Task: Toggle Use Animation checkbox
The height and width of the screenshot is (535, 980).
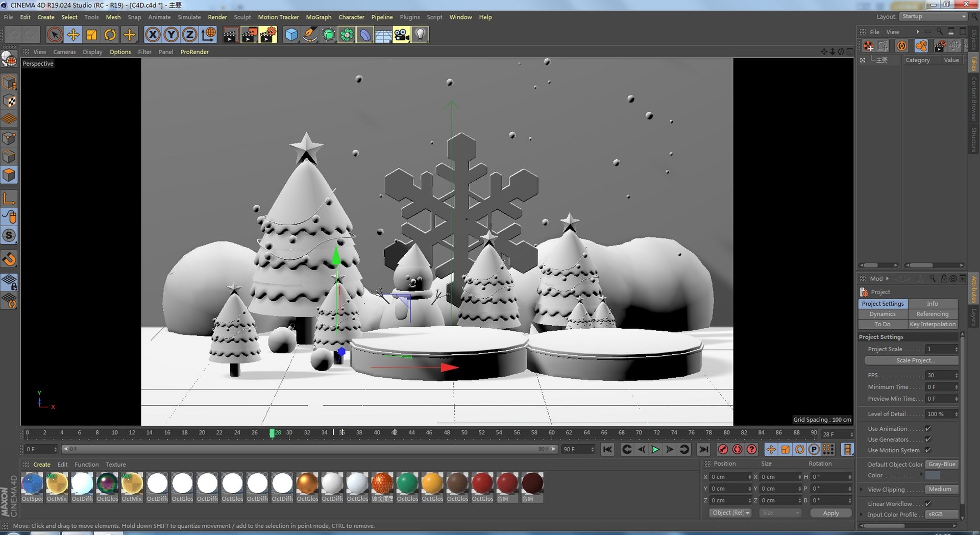Action: (x=928, y=429)
